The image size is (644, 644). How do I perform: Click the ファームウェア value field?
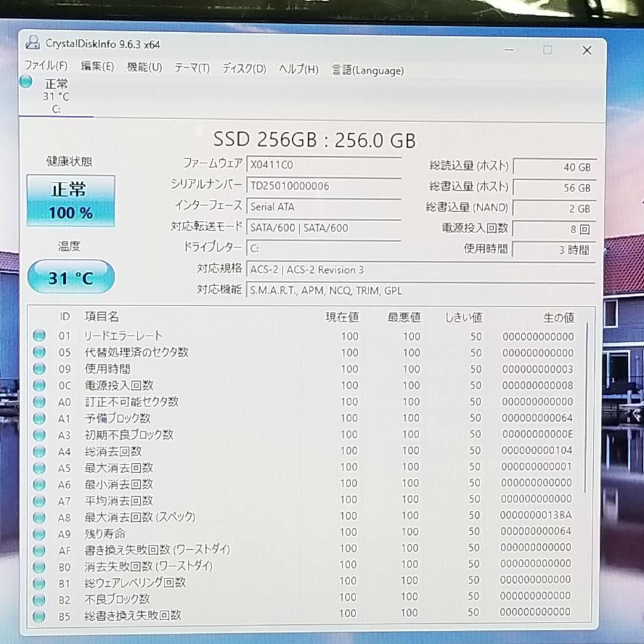coord(324,165)
